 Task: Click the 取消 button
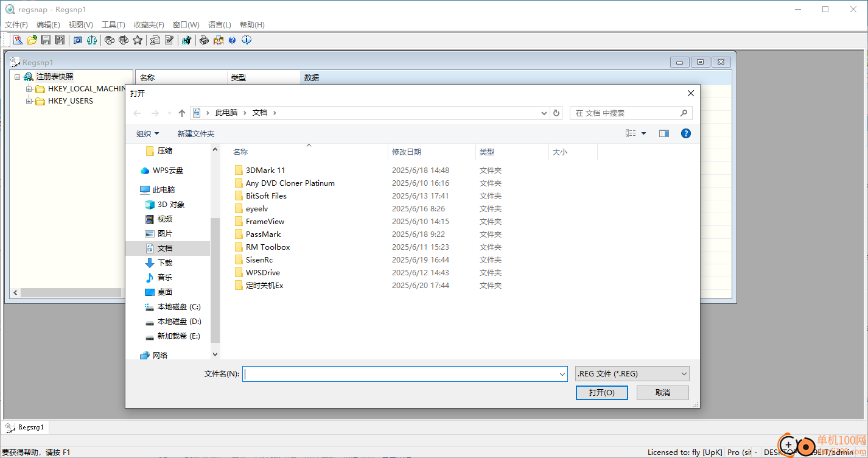pyautogui.click(x=663, y=393)
